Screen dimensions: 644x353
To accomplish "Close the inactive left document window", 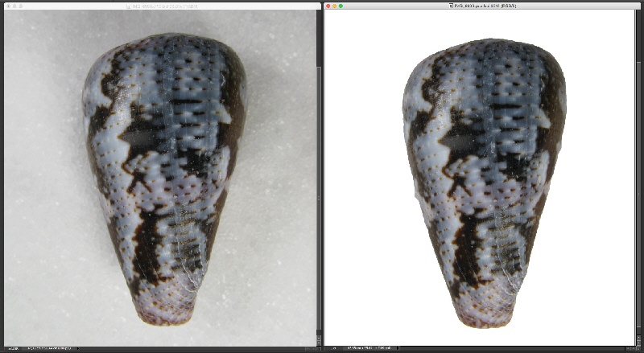I will [x=6, y=6].
